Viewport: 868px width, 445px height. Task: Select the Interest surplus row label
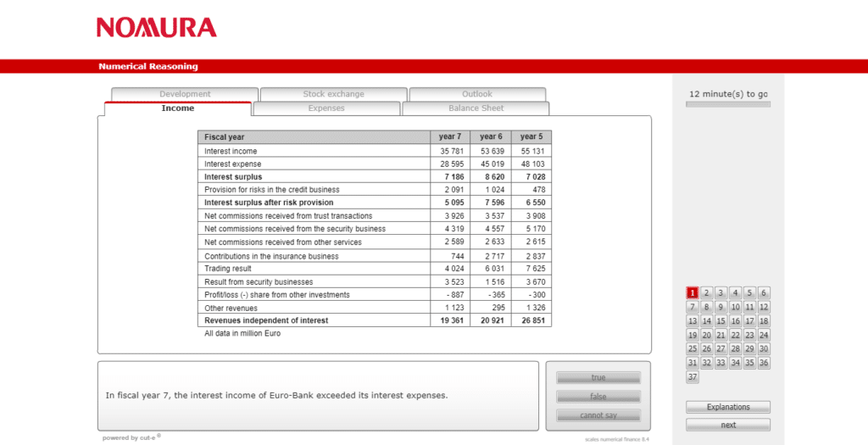[233, 177]
